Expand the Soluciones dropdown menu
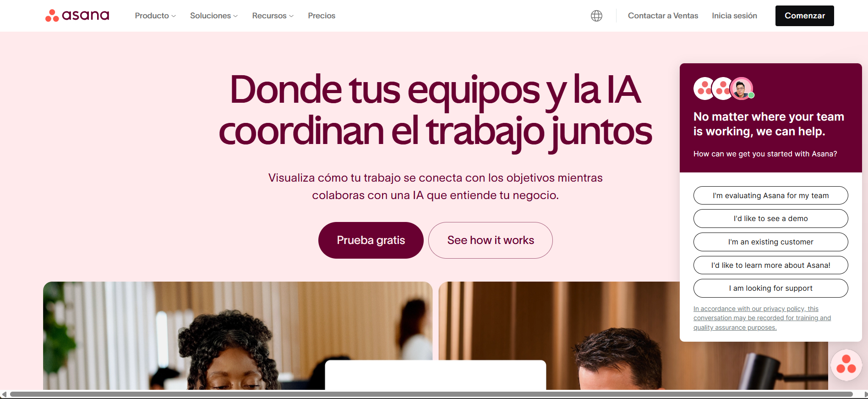Viewport: 868px width, 399px height. point(214,16)
